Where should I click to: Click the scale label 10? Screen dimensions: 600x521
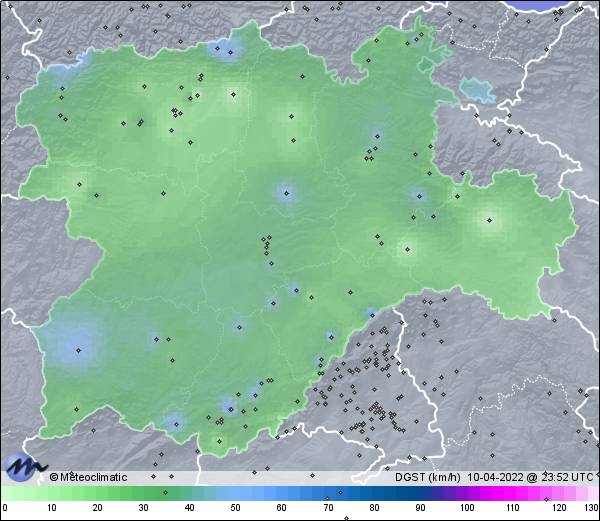(52, 508)
